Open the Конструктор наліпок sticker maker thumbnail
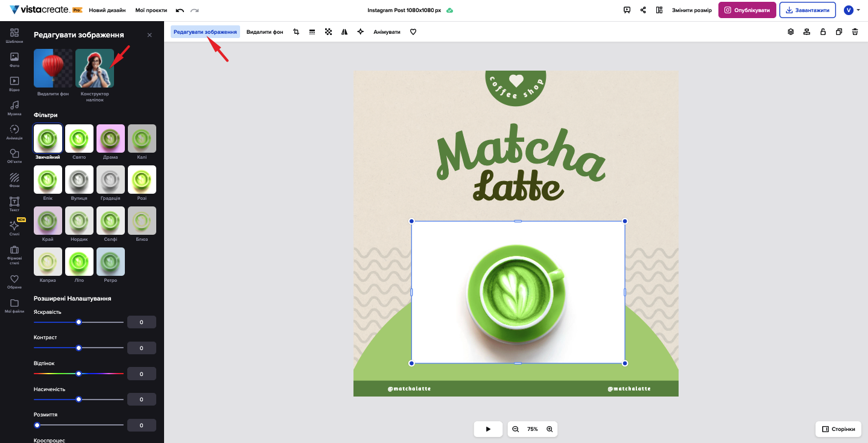The width and height of the screenshot is (868, 443). [95, 68]
